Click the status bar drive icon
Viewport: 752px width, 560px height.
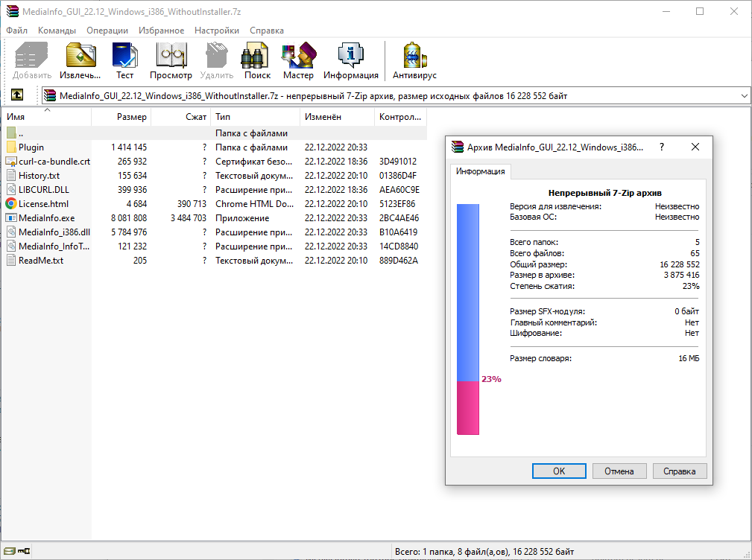coord(10,551)
